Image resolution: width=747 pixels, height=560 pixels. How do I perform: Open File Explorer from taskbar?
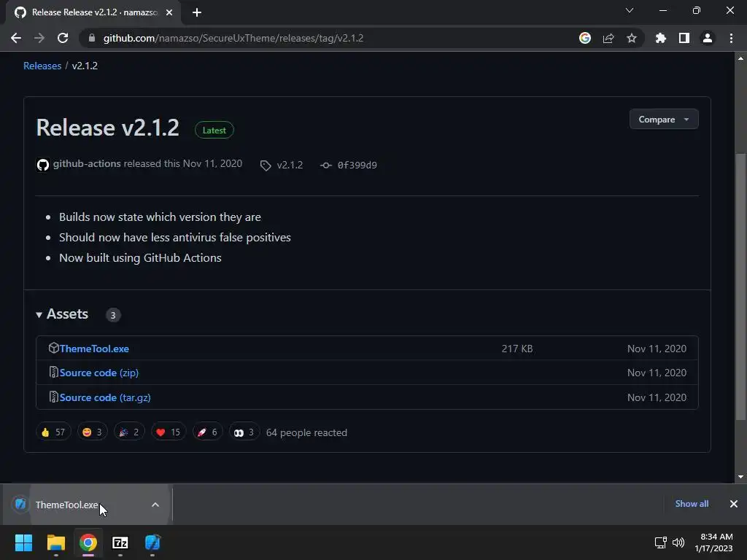coord(55,542)
